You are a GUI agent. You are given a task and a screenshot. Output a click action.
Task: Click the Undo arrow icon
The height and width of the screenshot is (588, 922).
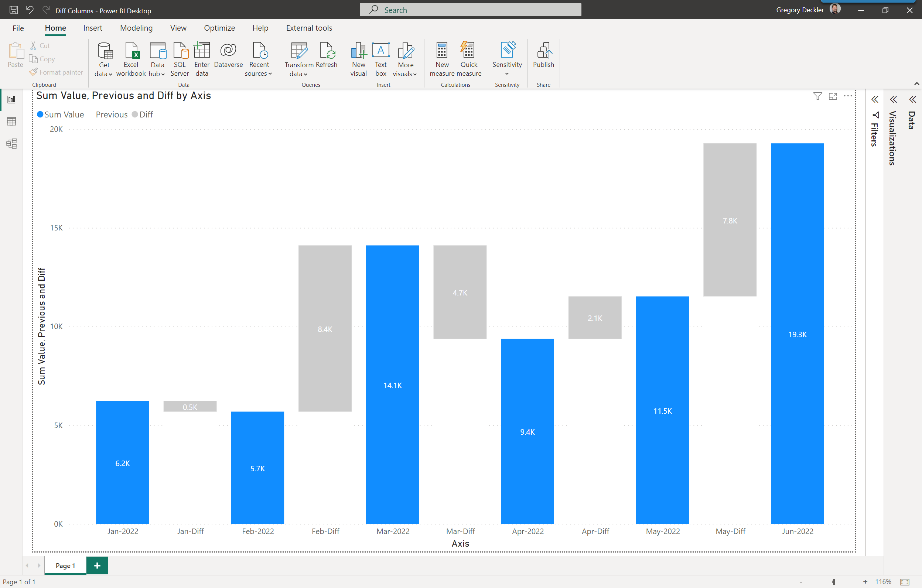[x=30, y=10]
